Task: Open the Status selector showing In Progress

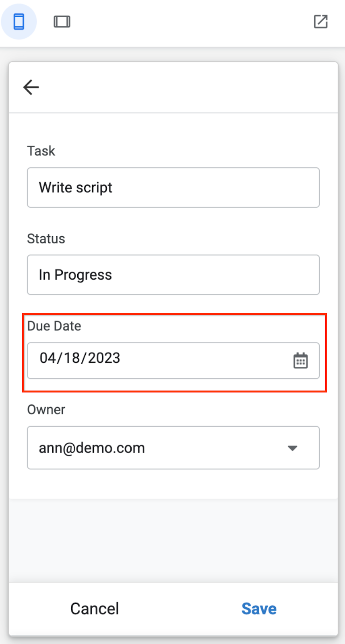Action: point(173,275)
